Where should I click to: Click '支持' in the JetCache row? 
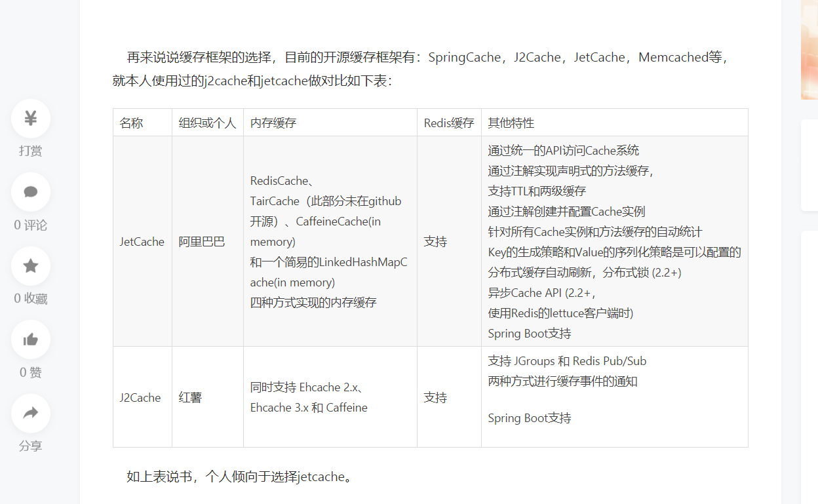(x=435, y=242)
